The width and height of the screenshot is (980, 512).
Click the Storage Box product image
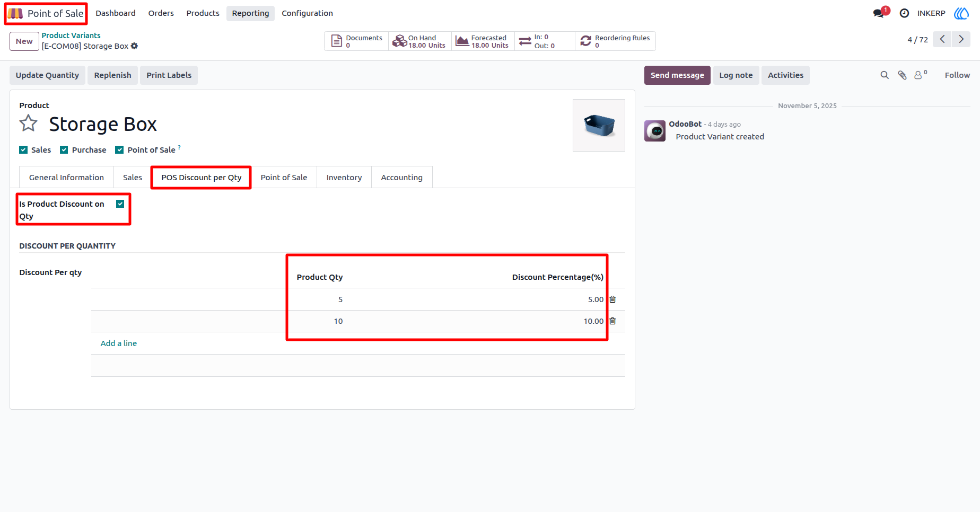click(599, 125)
